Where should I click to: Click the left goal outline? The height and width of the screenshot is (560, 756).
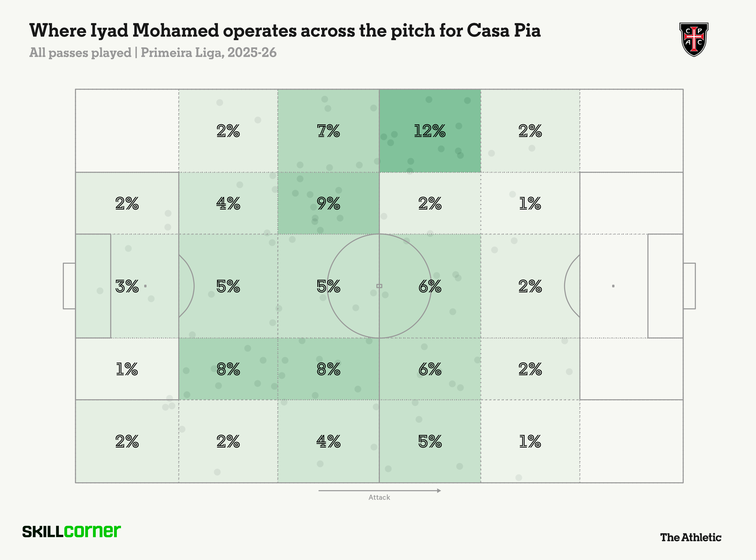click(69, 286)
